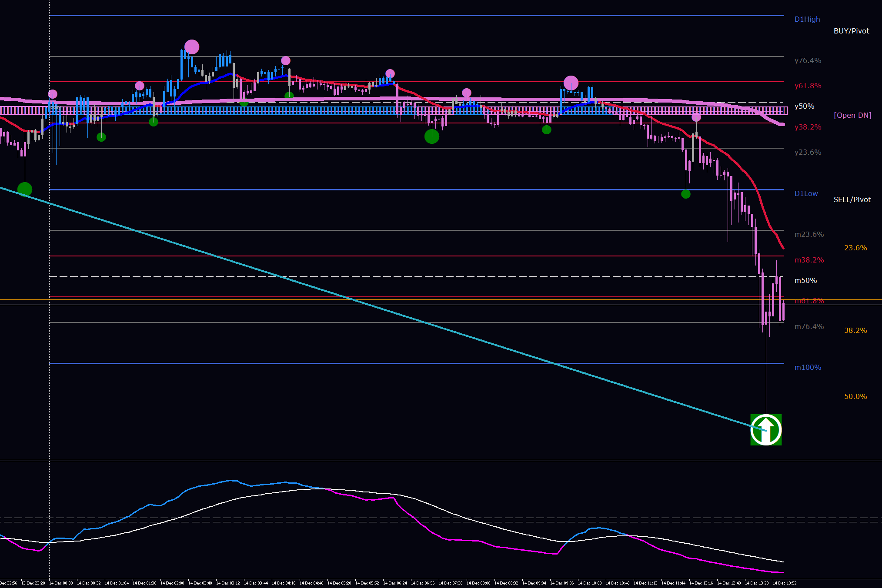The image size is (882, 588).
Task: Click the m38.2% red level label
Action: coord(809,260)
